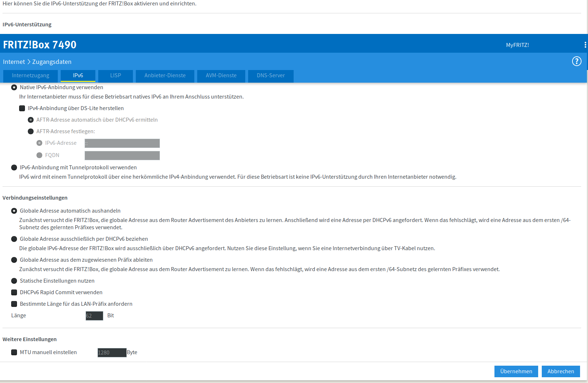Go to Internet in the breadcrumb
The image size is (588, 383).
[x=14, y=62]
